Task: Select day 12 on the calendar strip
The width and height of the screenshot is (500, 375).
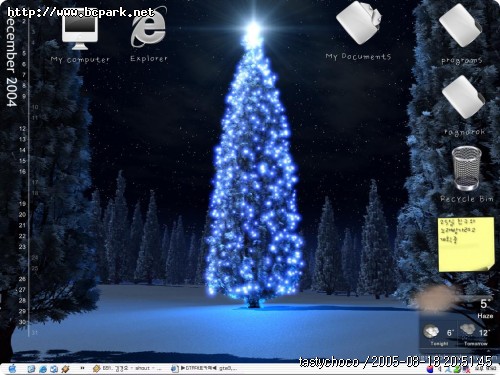Action: (22, 129)
